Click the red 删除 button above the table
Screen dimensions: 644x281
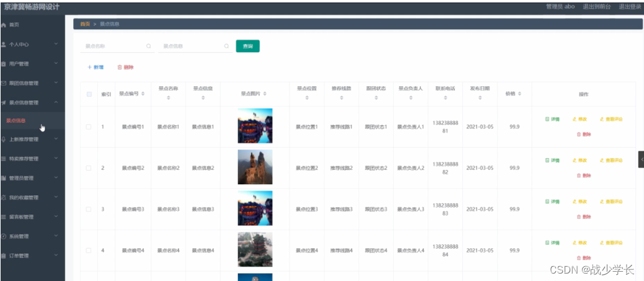pyautogui.click(x=126, y=68)
